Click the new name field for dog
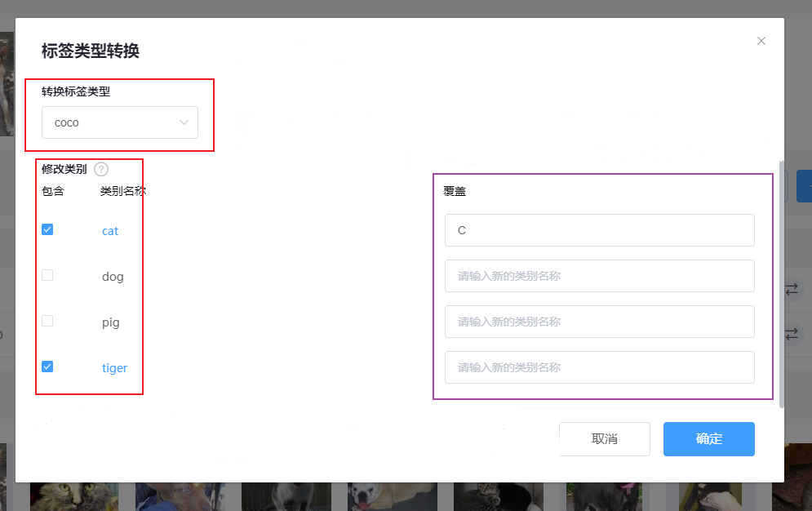 (x=599, y=276)
